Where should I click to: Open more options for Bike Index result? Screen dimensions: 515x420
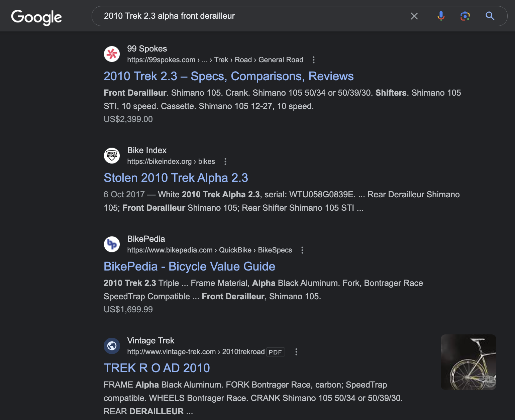[225, 162]
